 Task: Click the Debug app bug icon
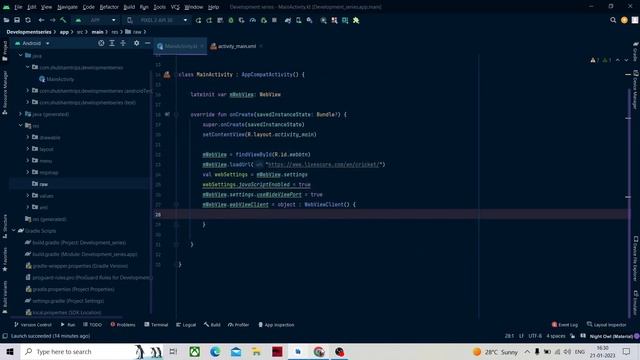231,20
